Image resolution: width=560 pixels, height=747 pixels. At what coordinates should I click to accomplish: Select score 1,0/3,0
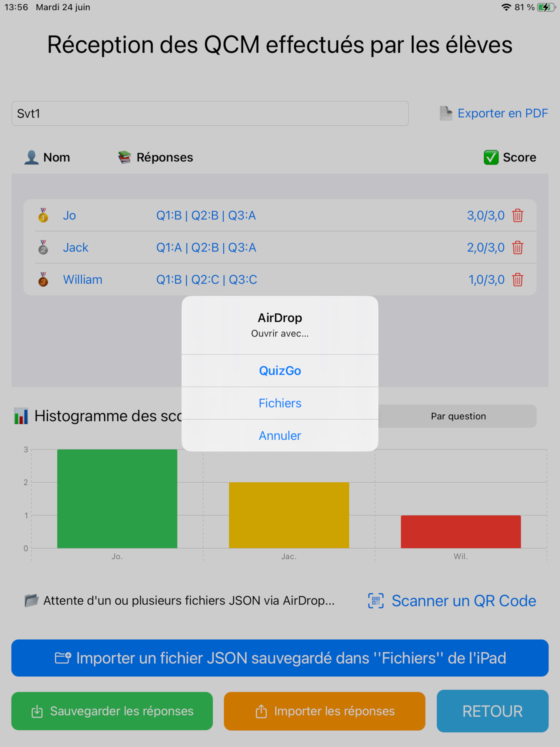486,280
